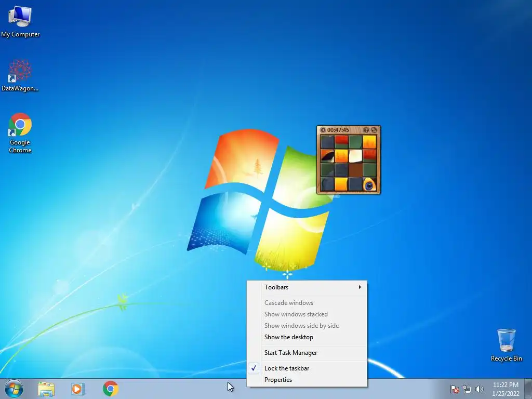Shuffle the puzzle with the arrows icon
This screenshot has height=399, width=532.
click(374, 130)
